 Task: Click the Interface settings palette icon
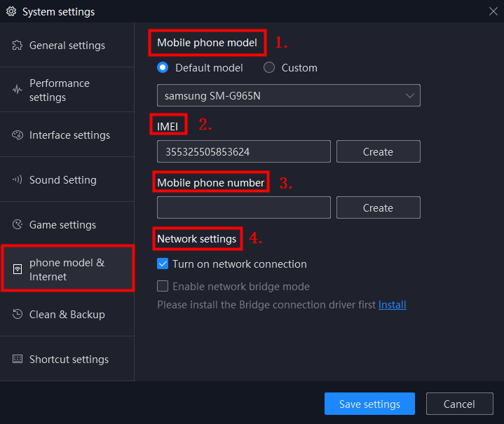point(18,135)
